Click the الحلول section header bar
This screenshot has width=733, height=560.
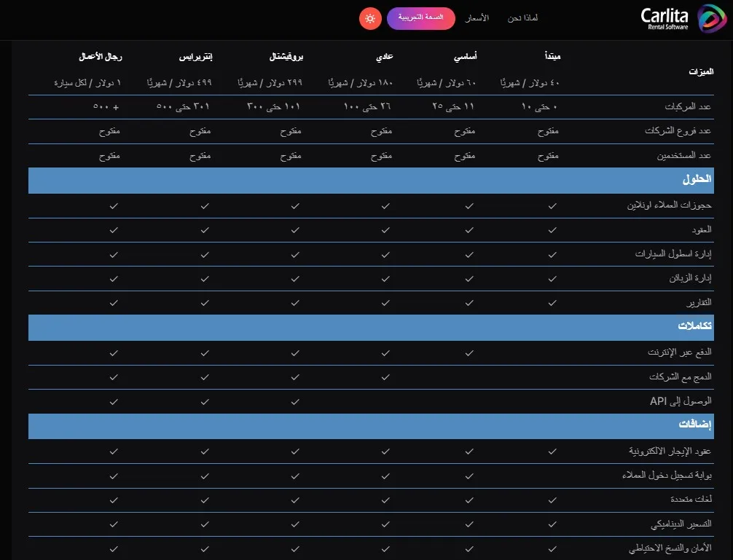coord(371,181)
